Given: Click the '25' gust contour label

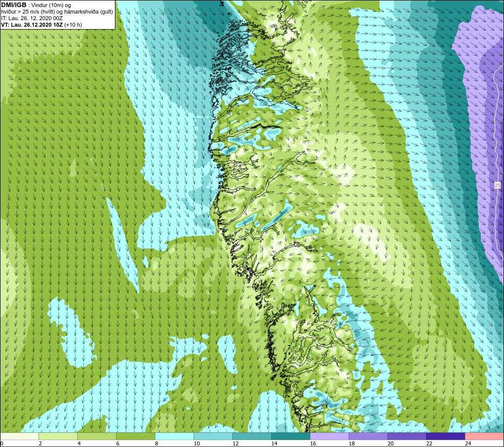Looking at the screenshot, I should point(497,185).
